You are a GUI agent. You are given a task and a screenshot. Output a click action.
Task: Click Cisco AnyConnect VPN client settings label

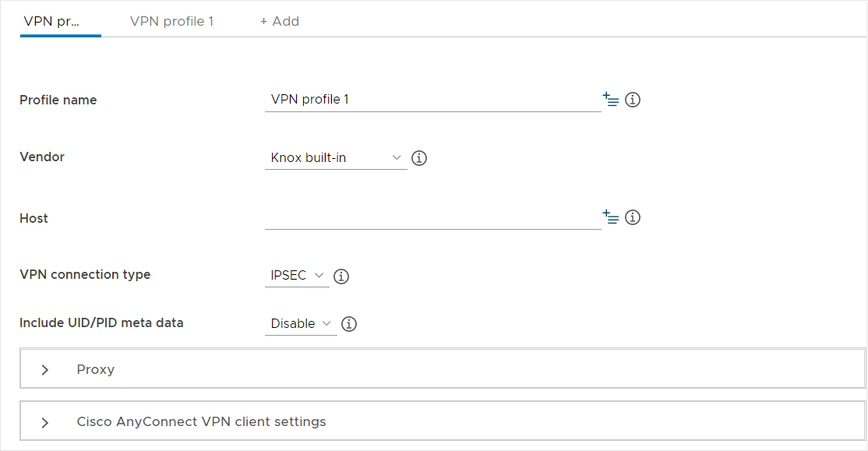pyautogui.click(x=201, y=421)
